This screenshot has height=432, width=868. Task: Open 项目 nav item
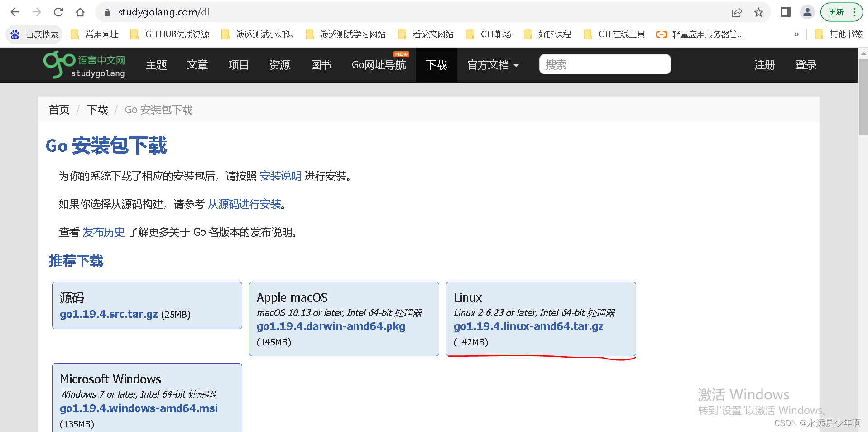pyautogui.click(x=239, y=65)
